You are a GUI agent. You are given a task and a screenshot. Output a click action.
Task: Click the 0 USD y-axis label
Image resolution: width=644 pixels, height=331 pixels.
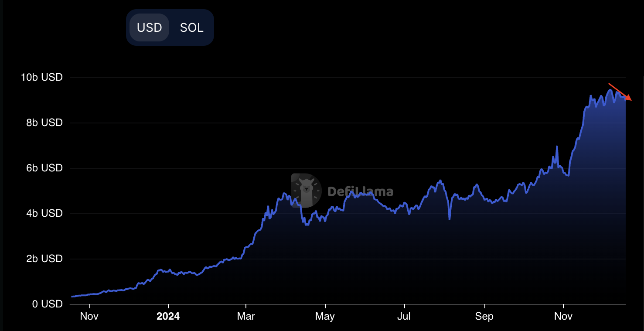click(x=47, y=304)
